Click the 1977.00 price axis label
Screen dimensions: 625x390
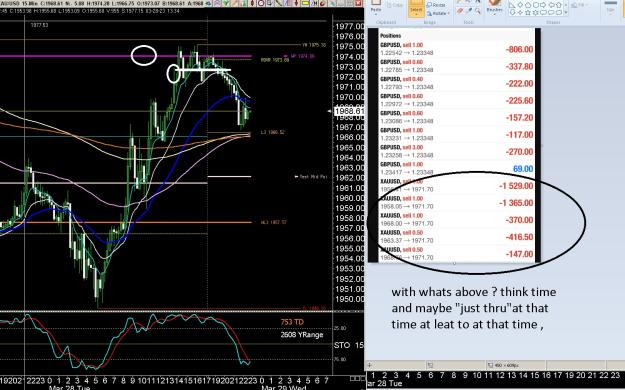(x=350, y=27)
